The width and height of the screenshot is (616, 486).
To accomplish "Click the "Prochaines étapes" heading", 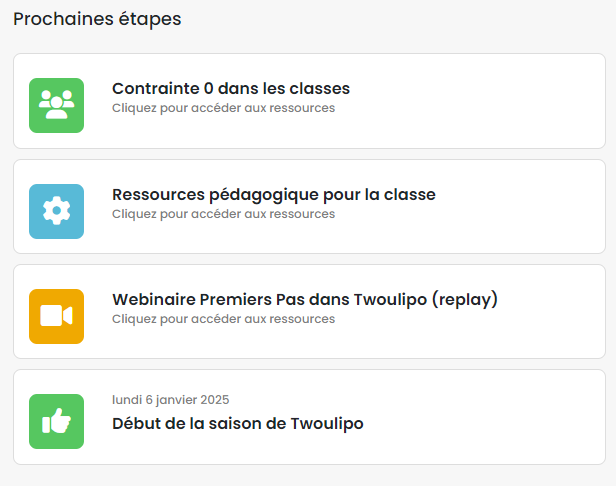I will (x=97, y=19).
